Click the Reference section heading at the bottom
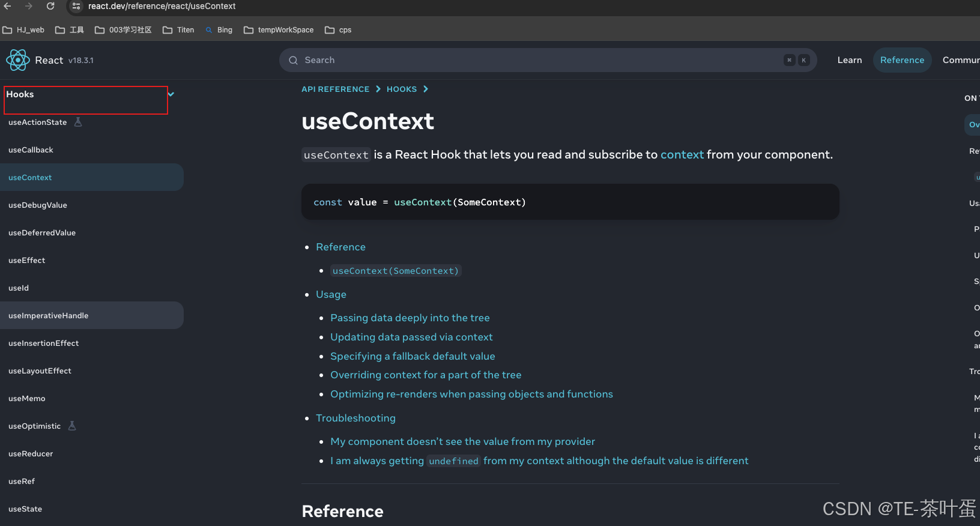Image resolution: width=980 pixels, height=526 pixels. [342, 511]
